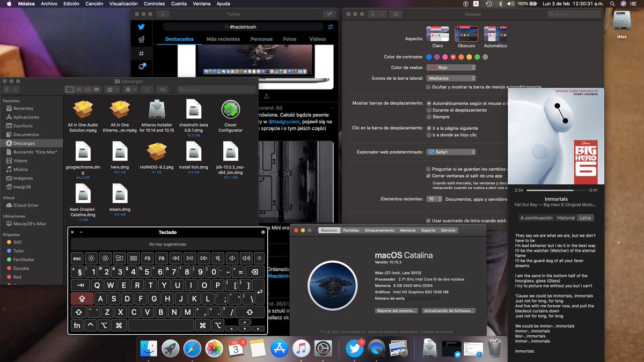The height and width of the screenshot is (362, 644).
Task: Open iCloud Drive in Finder sidebar
Action: tap(26, 205)
